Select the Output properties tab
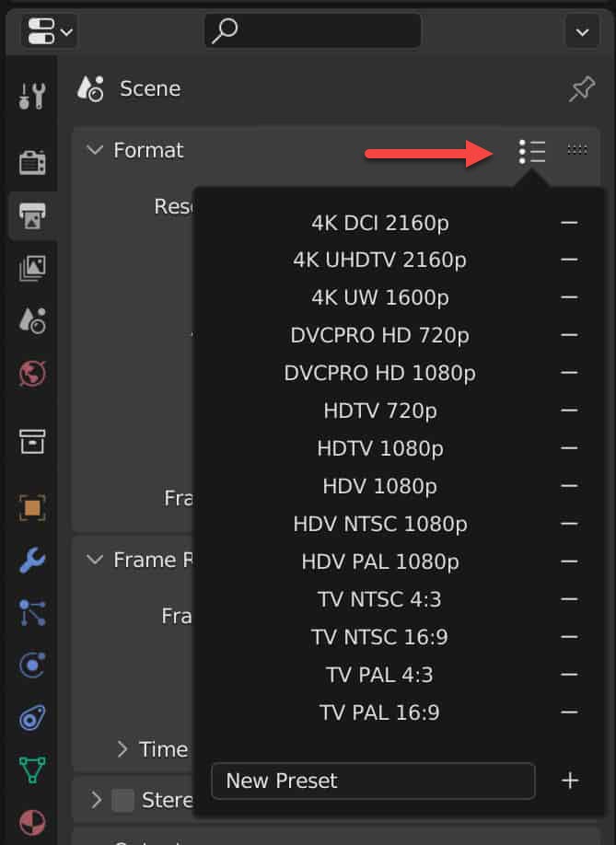Image resolution: width=616 pixels, height=845 pixels. pos(32,216)
